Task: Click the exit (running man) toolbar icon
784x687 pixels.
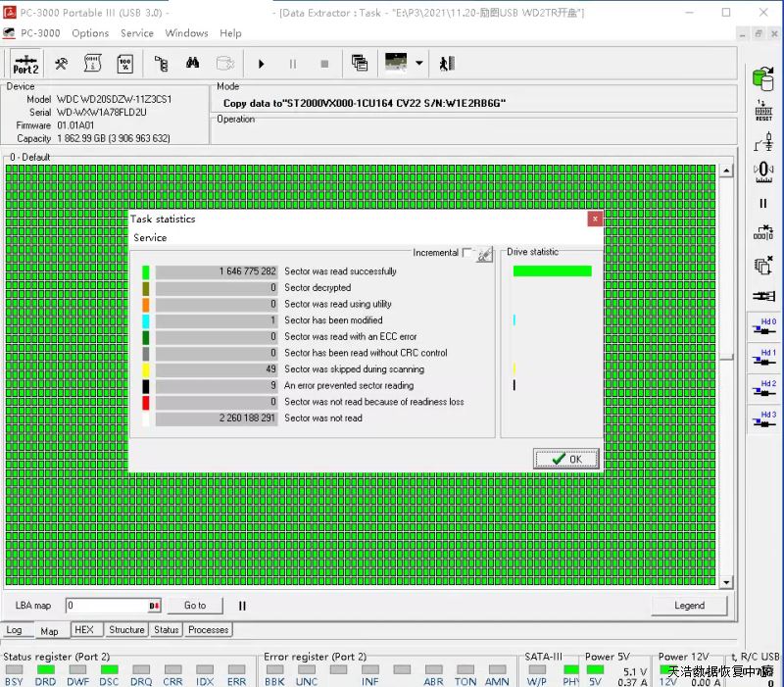Action: coord(447,64)
